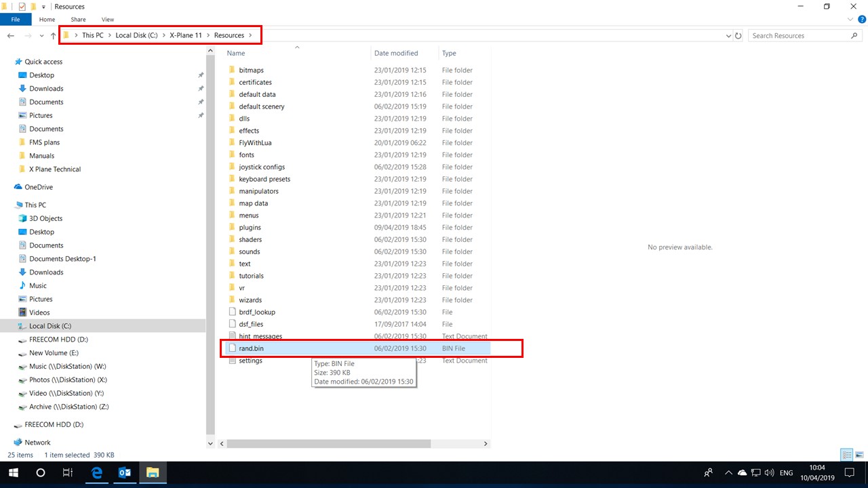868x488 pixels.
Task: Show hidden system tray icons
Action: pos(728,472)
